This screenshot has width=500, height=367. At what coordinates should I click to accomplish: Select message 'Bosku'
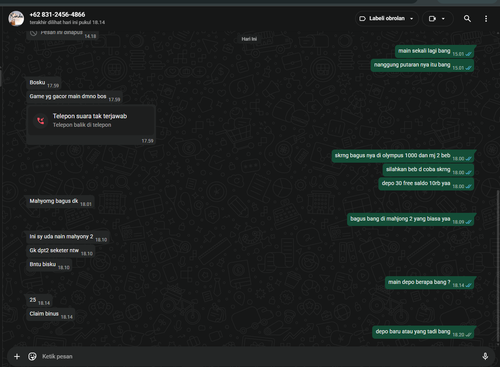43,83
